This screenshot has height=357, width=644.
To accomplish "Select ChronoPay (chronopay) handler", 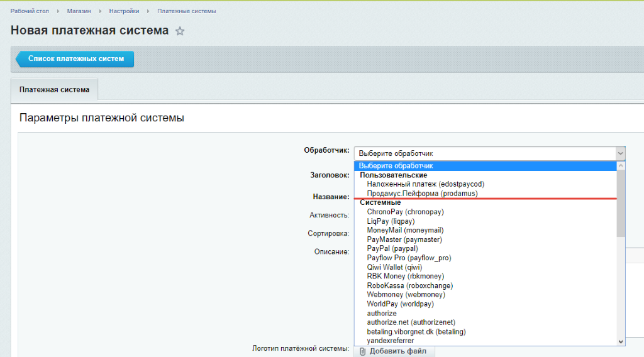I will 406,212.
